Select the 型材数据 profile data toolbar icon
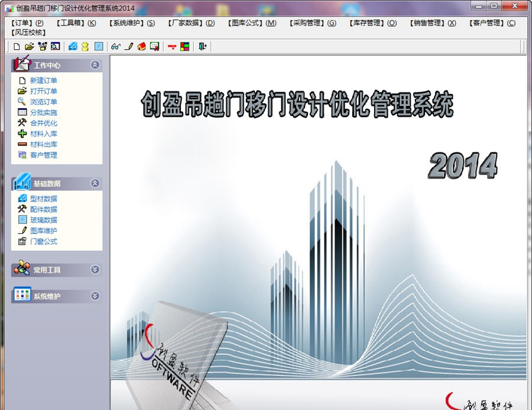Viewport: 532px width, 410px height. pos(73,46)
